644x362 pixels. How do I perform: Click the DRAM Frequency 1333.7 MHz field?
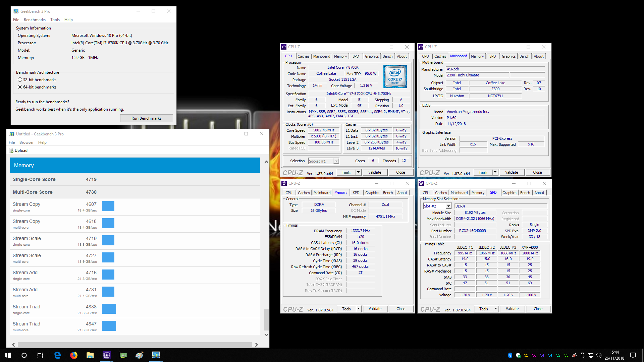coord(360,231)
